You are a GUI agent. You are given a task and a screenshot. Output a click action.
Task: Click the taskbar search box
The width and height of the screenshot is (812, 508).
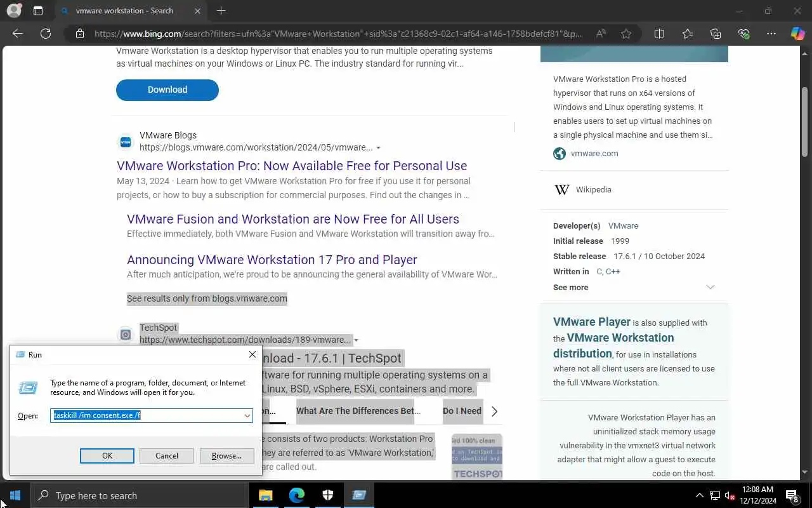[x=139, y=495]
